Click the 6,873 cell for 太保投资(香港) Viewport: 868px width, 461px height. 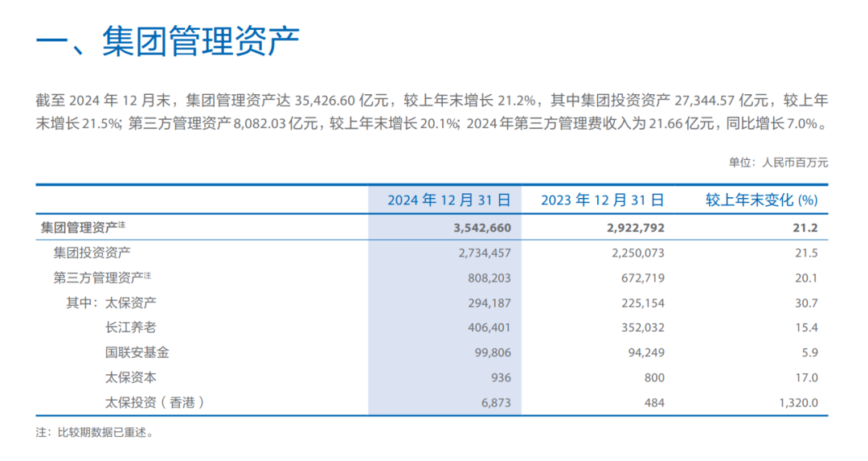[x=496, y=403]
